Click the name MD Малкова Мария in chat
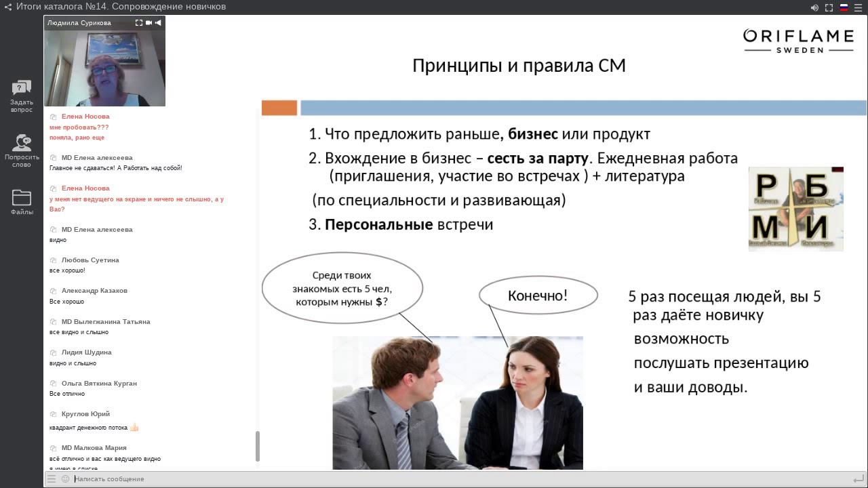Image resolution: width=868 pixels, height=488 pixels. click(94, 448)
